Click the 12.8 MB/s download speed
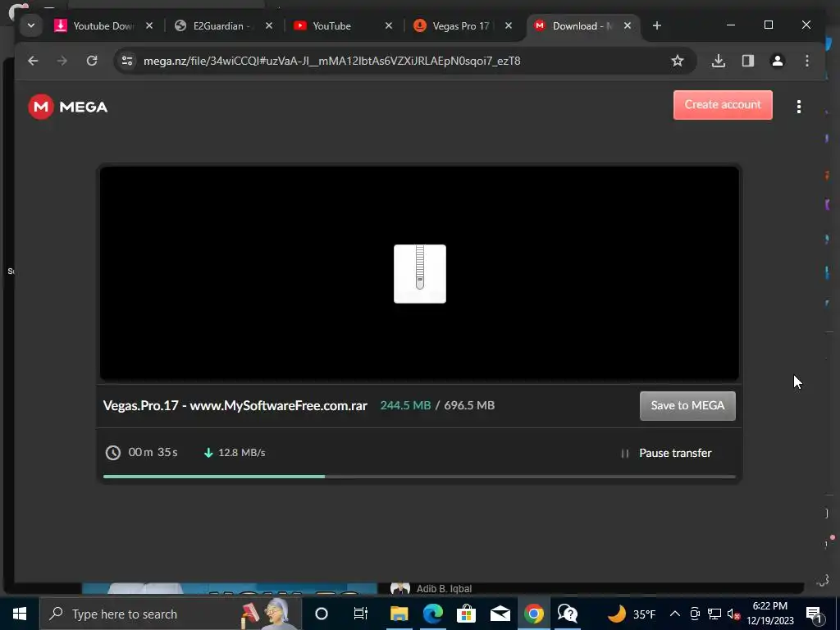Image resolution: width=840 pixels, height=630 pixels. [242, 453]
